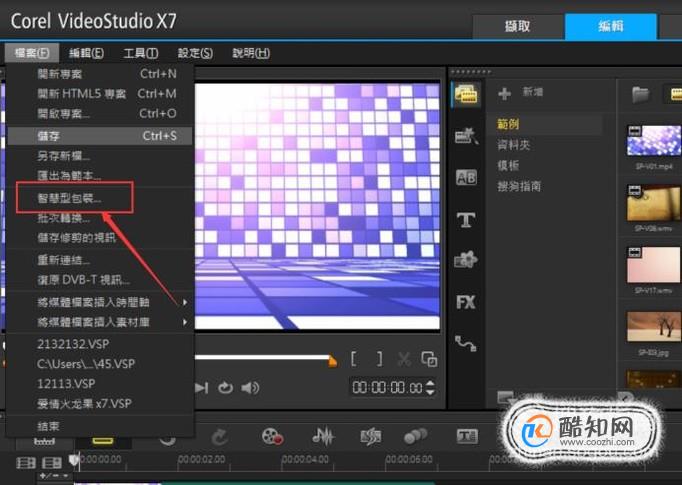Open the Filter (FX) panel icon
Viewport: 682px width, 485px height.
(466, 302)
